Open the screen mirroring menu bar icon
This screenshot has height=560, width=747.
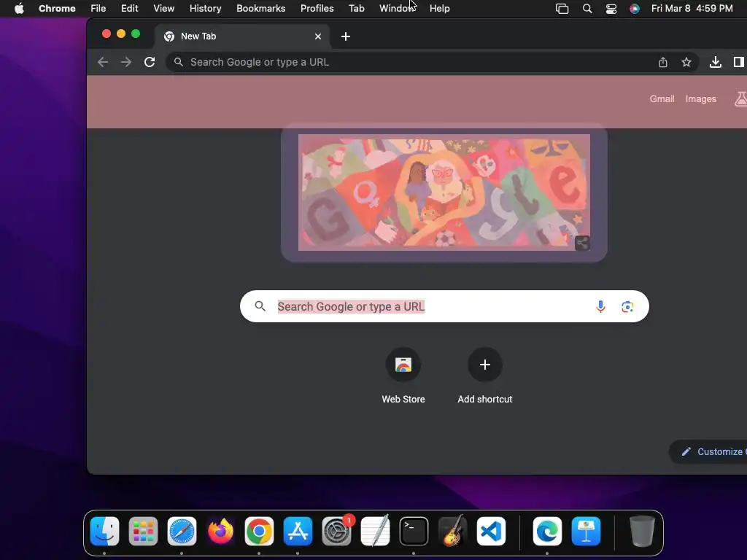click(562, 9)
